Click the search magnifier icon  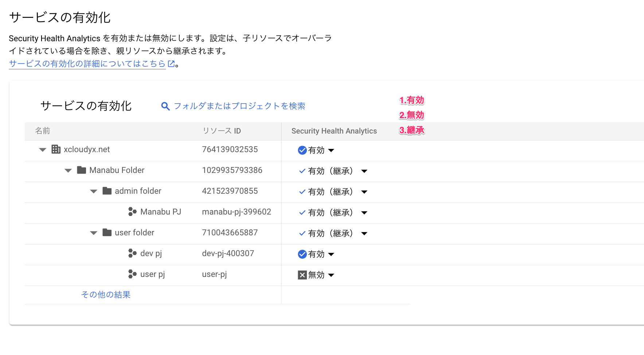(165, 106)
